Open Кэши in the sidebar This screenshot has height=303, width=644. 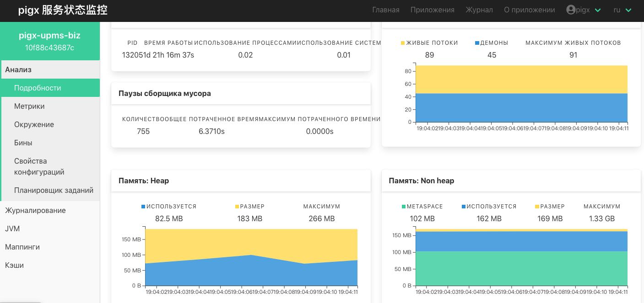[50, 265]
